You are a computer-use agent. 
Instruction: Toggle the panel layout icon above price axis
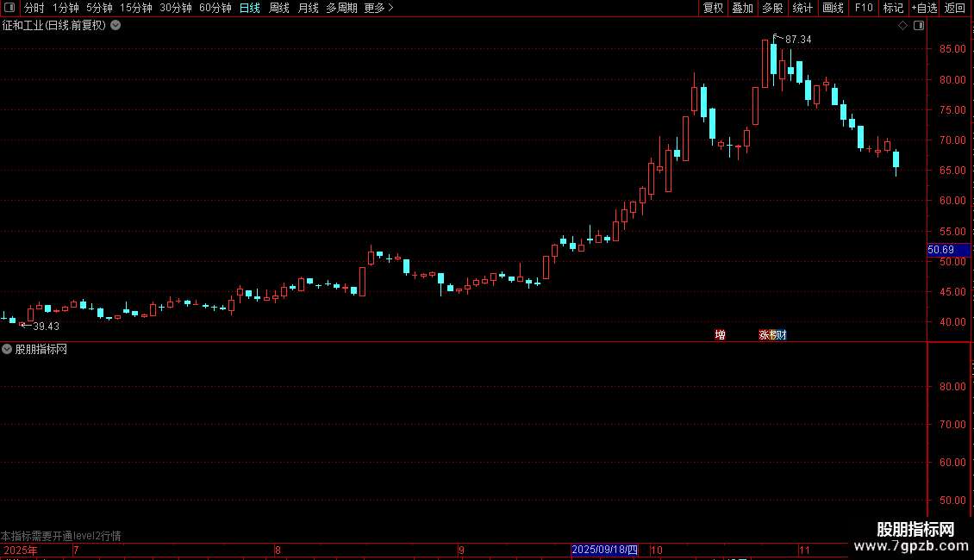(x=919, y=26)
